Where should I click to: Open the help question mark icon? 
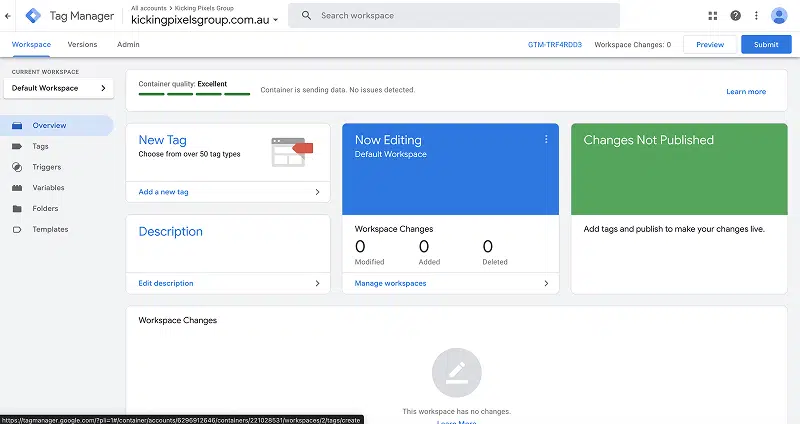coord(735,16)
